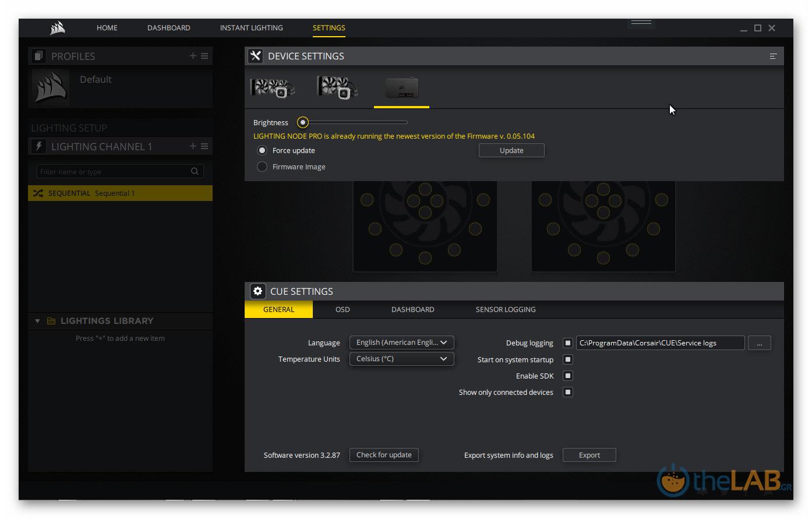812x519 pixels.
Task: Open Device Settings panel menu icon
Action: tap(773, 56)
